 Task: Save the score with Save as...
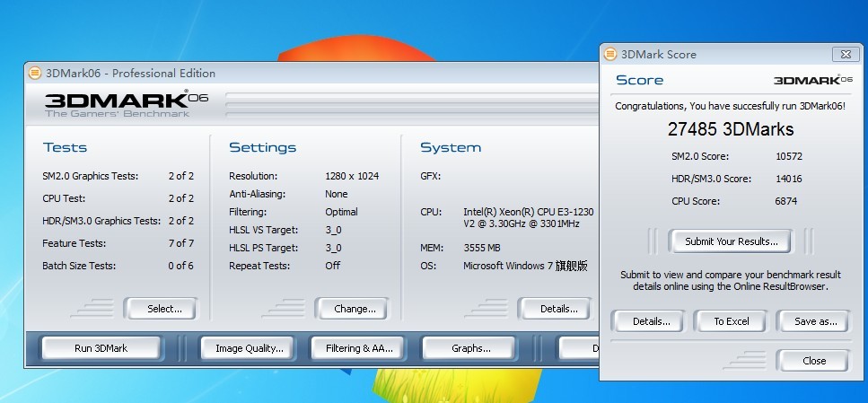pos(815,321)
